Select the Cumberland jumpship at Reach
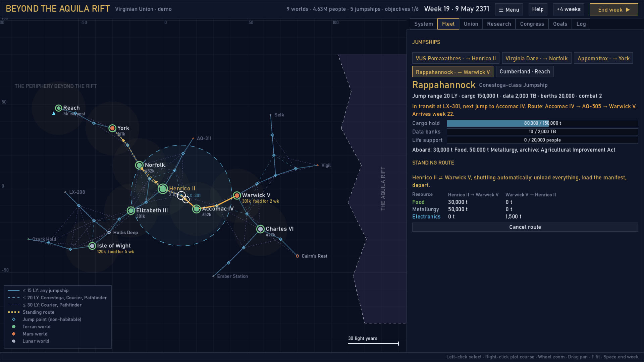 (525, 71)
